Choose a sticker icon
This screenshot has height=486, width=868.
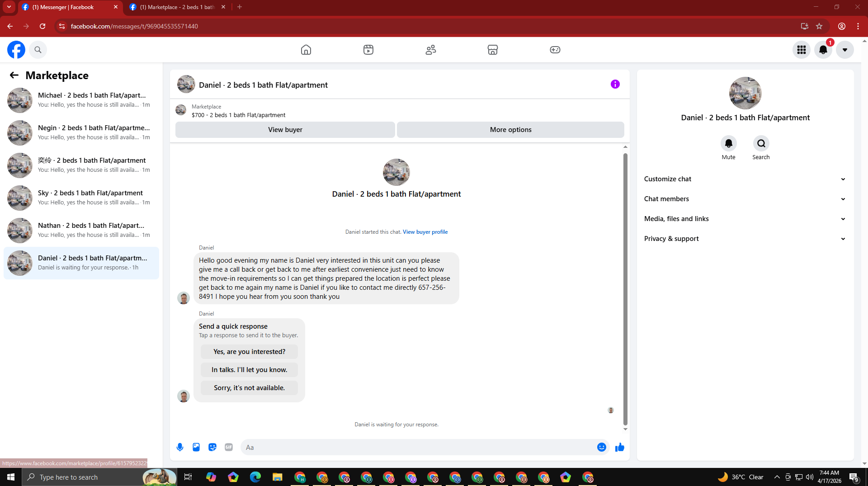pyautogui.click(x=212, y=447)
